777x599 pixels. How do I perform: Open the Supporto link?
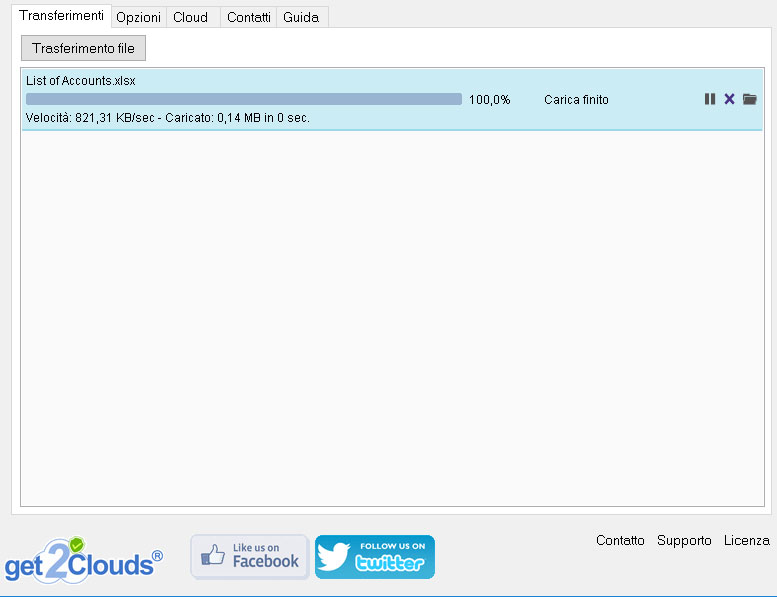point(684,541)
